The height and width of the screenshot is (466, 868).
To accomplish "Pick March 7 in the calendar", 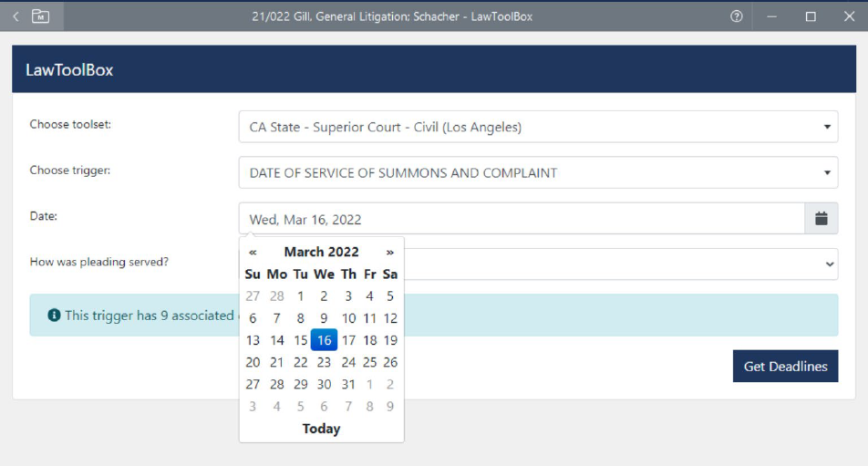I will 277,318.
